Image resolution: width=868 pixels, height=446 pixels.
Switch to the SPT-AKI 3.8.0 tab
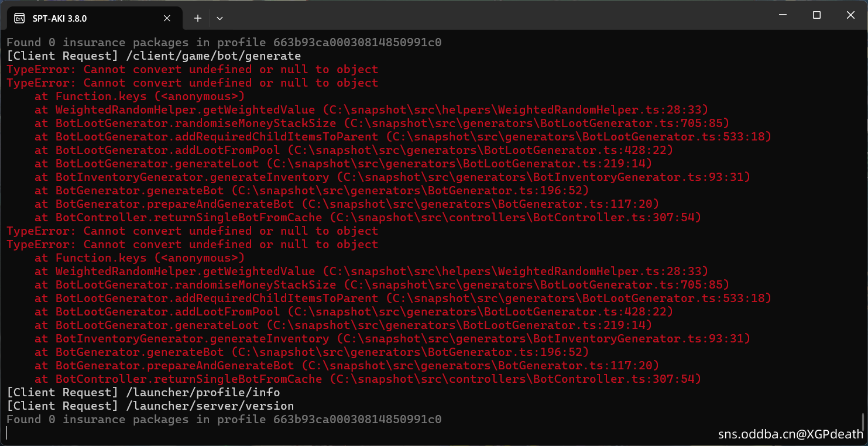(88, 18)
